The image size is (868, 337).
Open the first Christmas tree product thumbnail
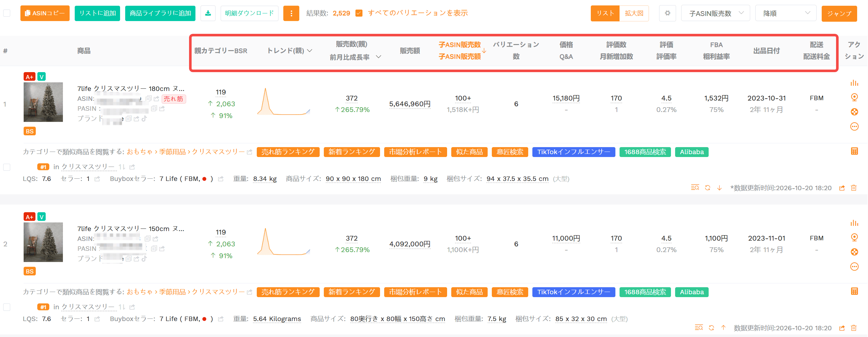(x=43, y=102)
